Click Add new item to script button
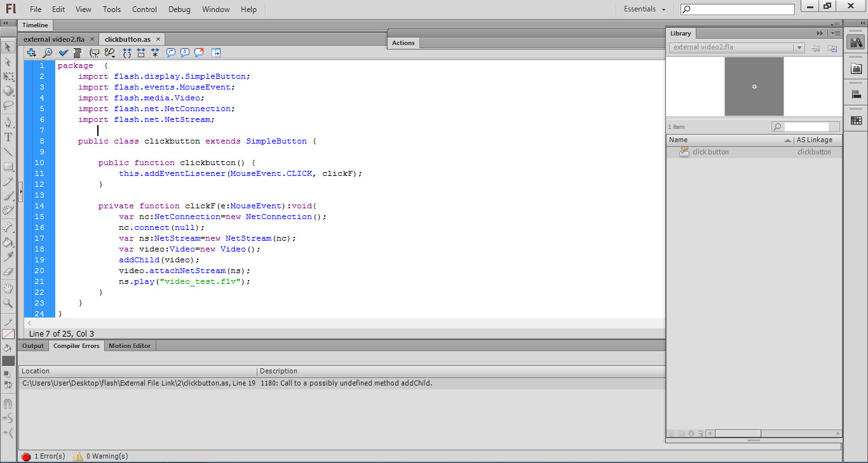 [x=31, y=53]
